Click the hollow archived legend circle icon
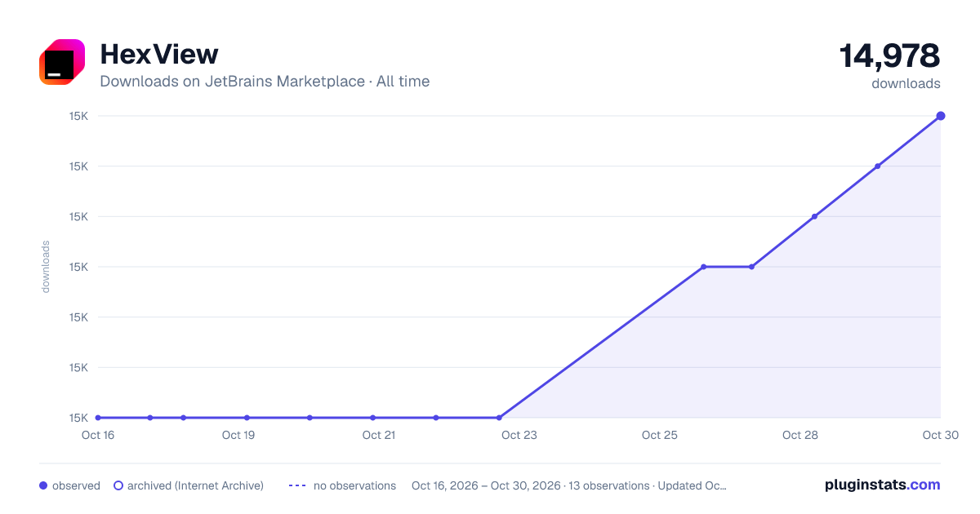The width and height of the screenshot is (980, 514). click(x=118, y=485)
